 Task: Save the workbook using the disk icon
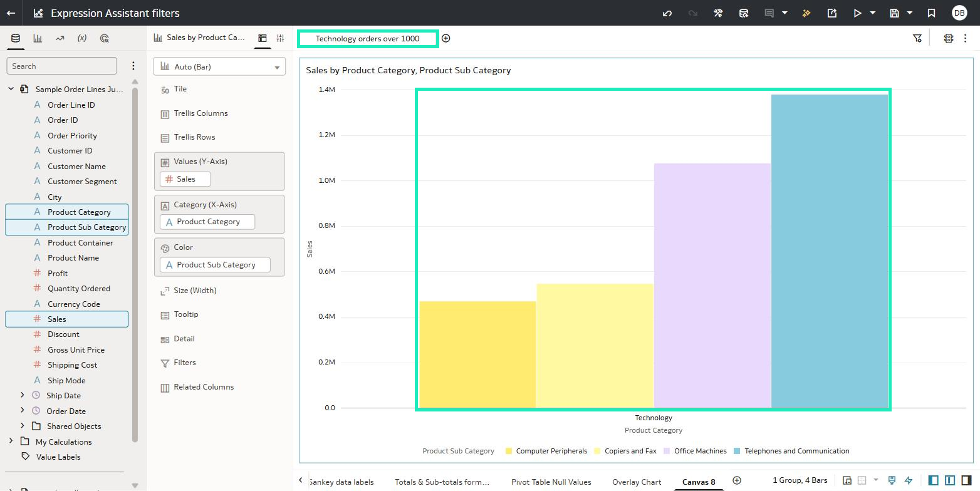tap(895, 13)
